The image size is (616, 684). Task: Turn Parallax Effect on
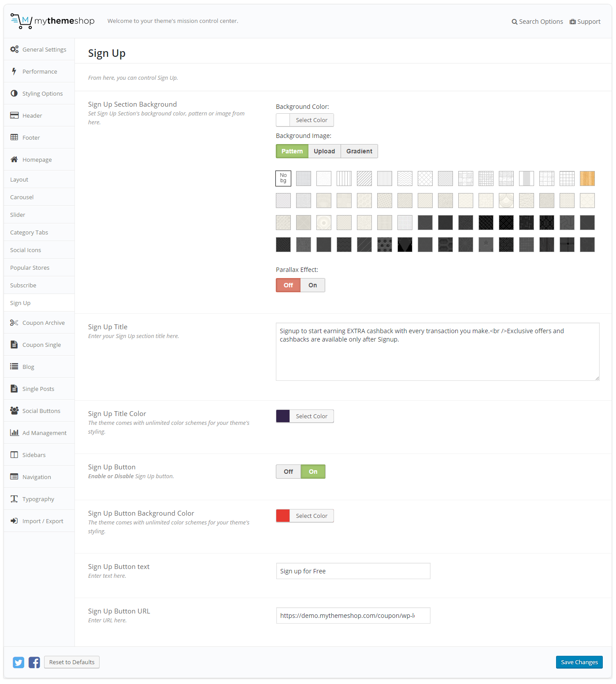[312, 285]
